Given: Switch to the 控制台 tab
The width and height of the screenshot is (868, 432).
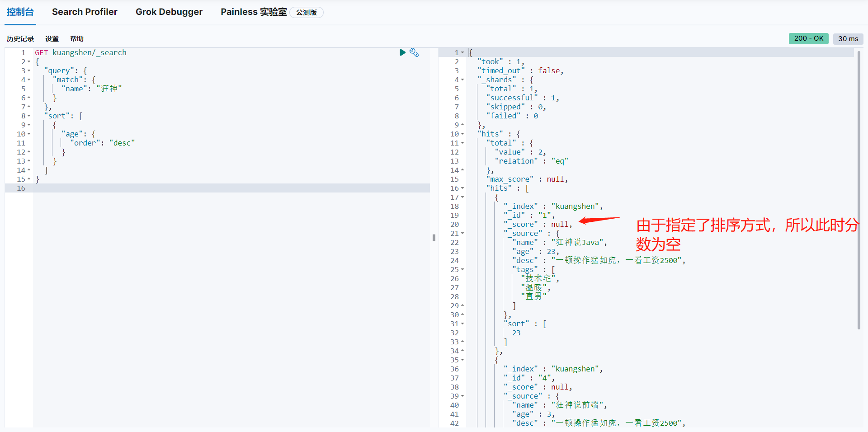Looking at the screenshot, I should pos(20,12).
